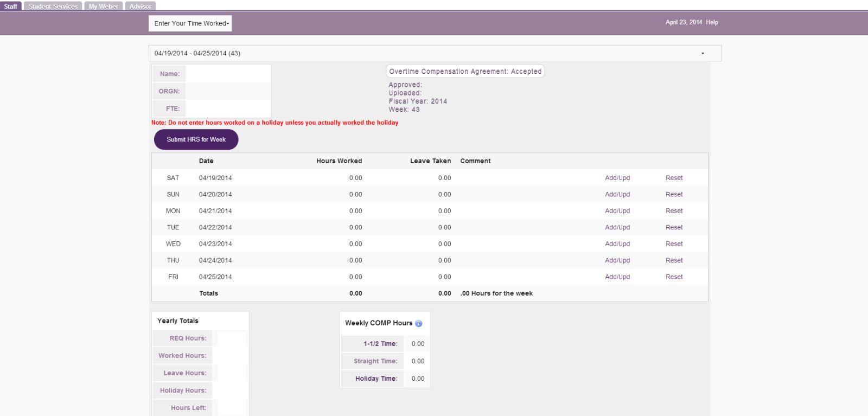
Task: Click Add/Upd for Thursday 04/24/2014
Action: click(x=617, y=261)
